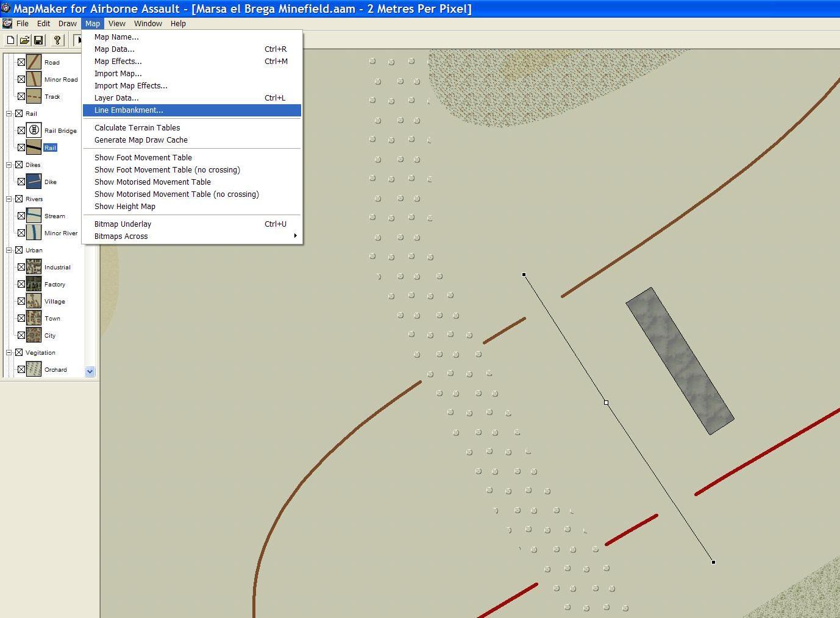Select the Village terrain thumbnail icon

[x=34, y=301]
